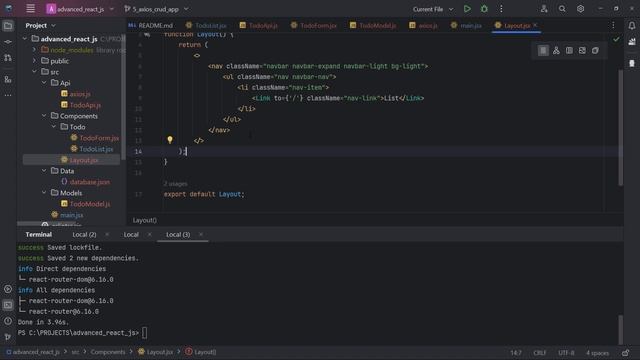The image size is (640, 360).
Task: Collapse the Api folder
Action: tap(44, 83)
